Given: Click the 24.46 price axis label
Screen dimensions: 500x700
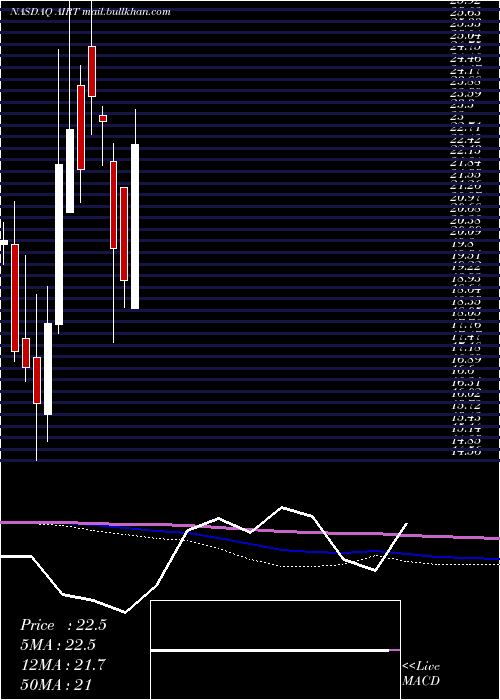Looking at the screenshot, I should 466,58.
